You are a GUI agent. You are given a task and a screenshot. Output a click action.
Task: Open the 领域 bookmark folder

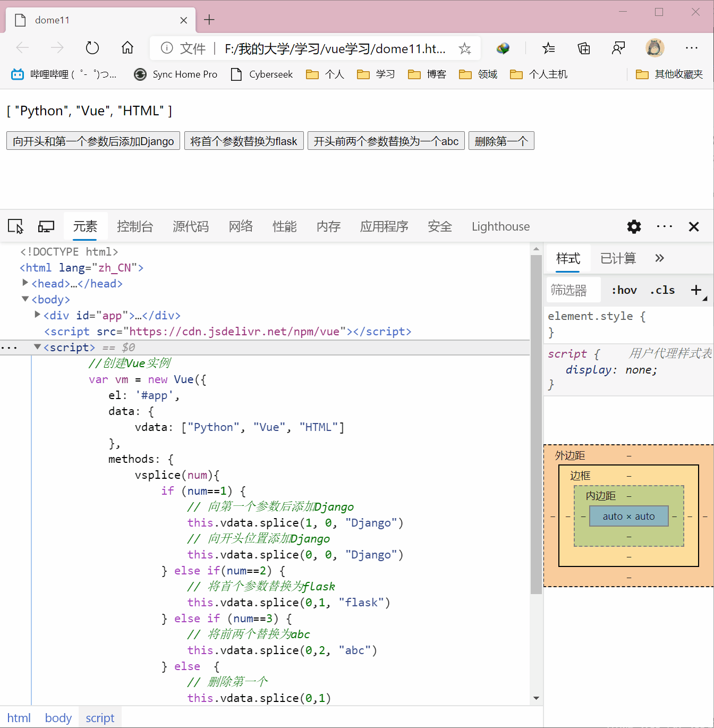(x=478, y=74)
